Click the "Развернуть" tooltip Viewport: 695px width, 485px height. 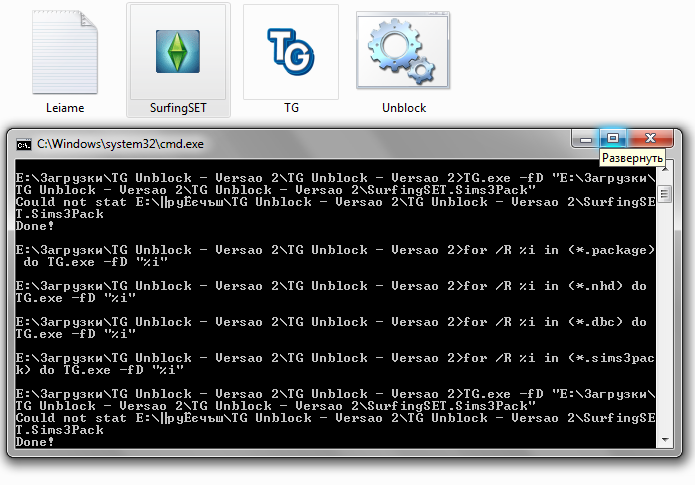tap(632, 158)
